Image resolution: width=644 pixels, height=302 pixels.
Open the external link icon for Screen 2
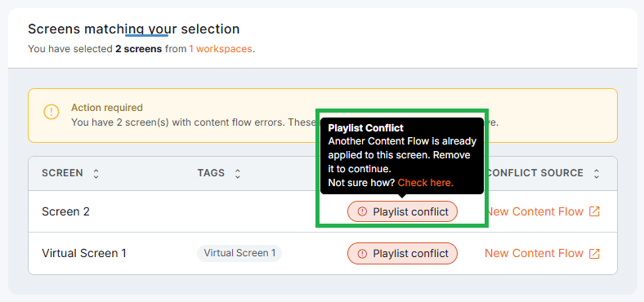(594, 211)
